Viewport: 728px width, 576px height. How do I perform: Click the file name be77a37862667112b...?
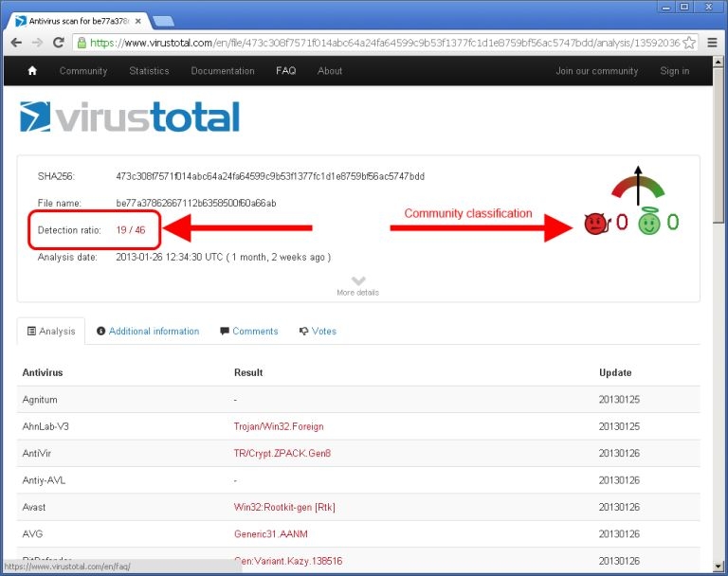196,203
